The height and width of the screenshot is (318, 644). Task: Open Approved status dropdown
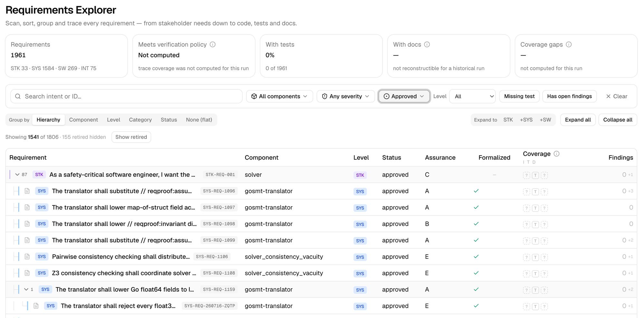(x=404, y=96)
